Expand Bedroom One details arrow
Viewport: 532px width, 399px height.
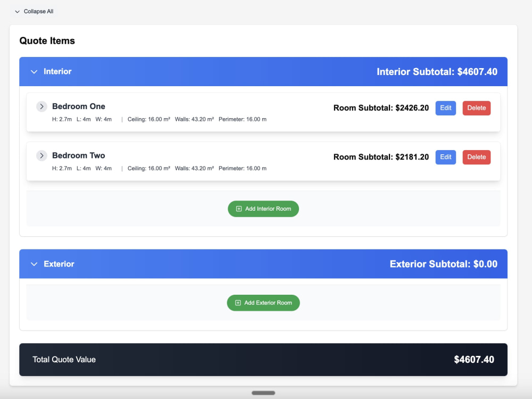click(x=41, y=106)
